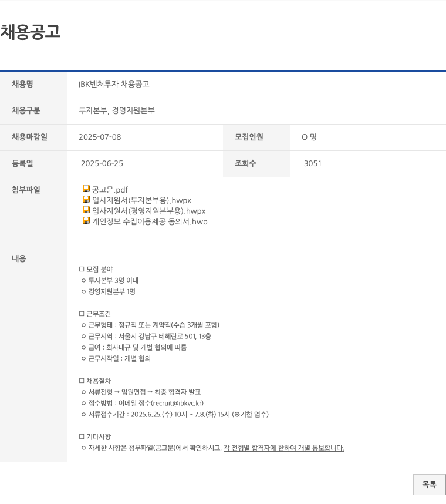Screen dimensions: 446x504
Task: Click the 투자본부, 경영지원본부 value
Action: click(117, 110)
